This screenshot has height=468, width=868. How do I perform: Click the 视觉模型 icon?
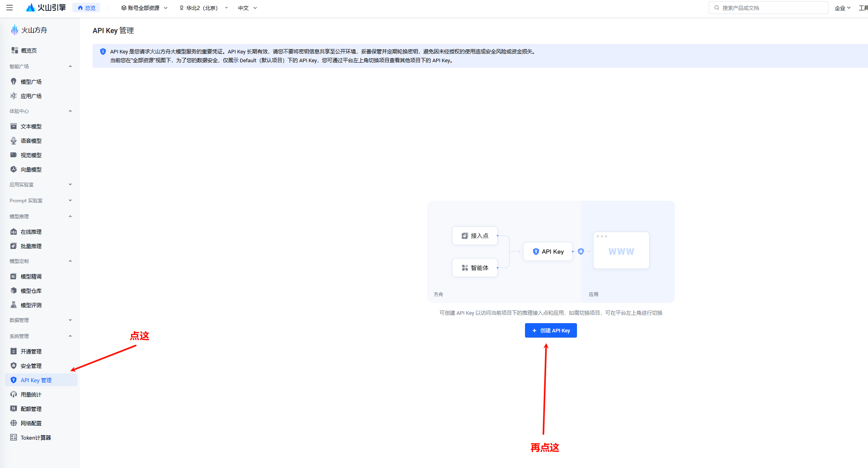14,155
